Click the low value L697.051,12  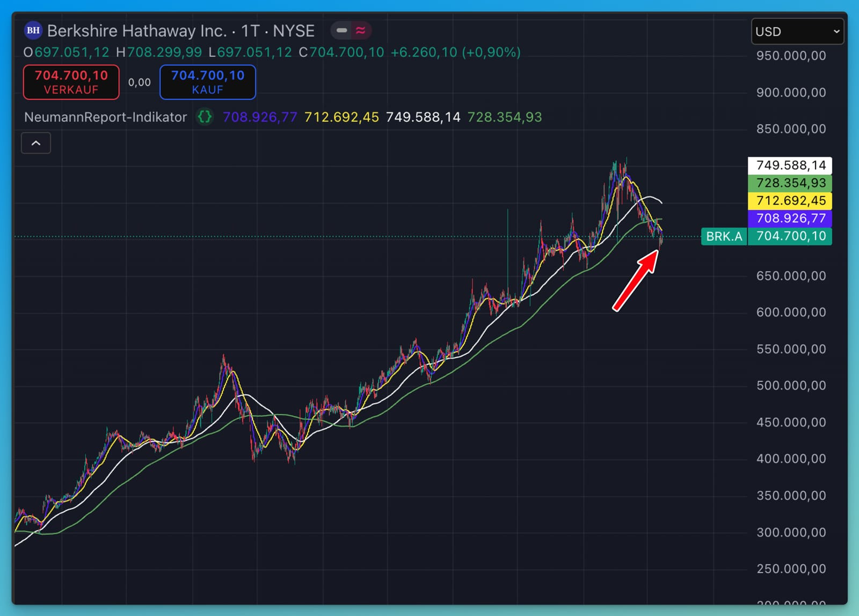250,53
